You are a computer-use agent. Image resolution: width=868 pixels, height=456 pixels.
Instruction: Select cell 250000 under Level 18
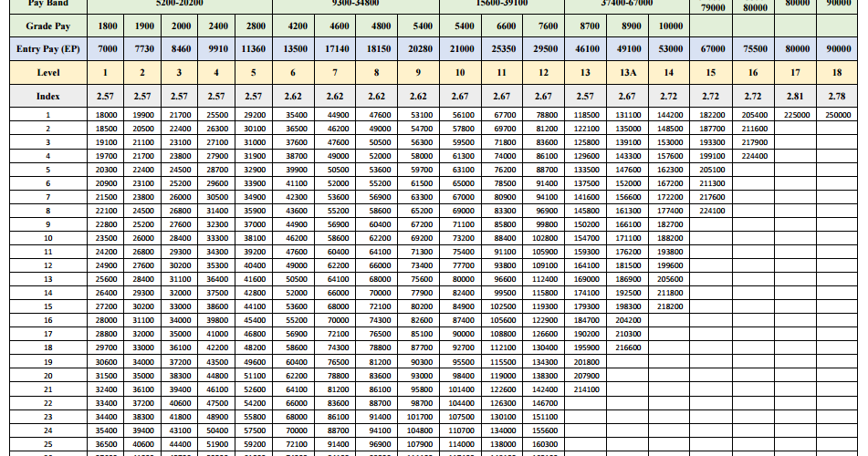(838, 115)
